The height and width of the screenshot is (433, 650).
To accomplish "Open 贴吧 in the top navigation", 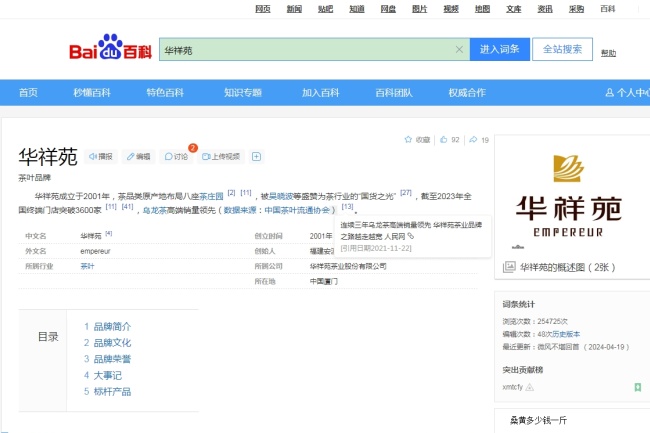I will click(325, 9).
